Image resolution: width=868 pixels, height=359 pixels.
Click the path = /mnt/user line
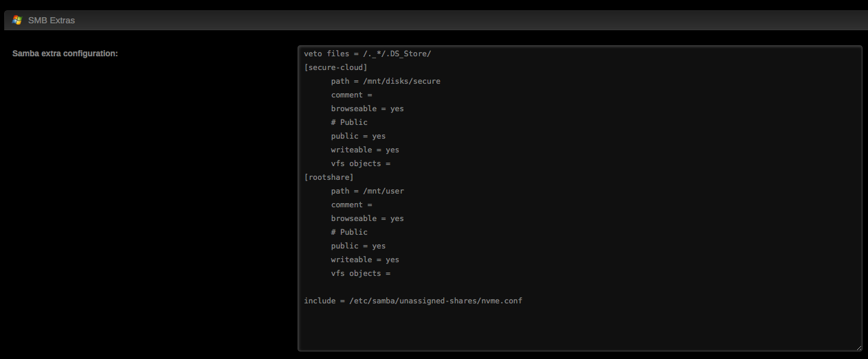(367, 191)
